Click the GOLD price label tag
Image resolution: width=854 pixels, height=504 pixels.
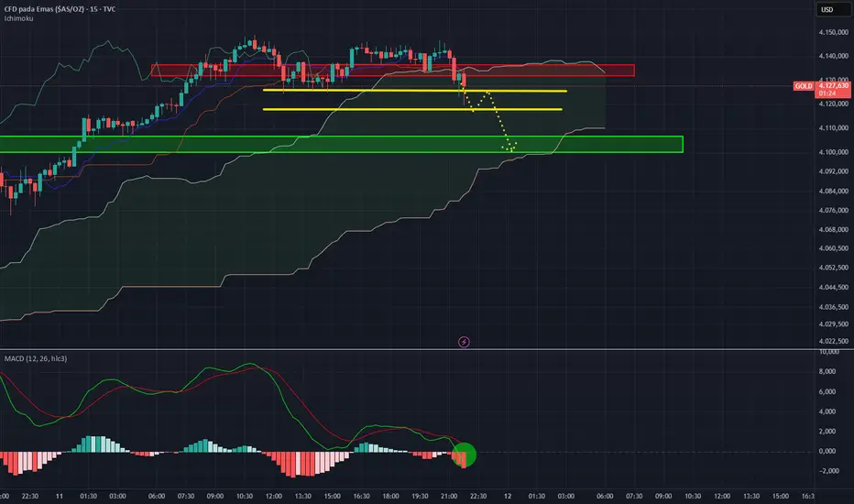pos(804,86)
